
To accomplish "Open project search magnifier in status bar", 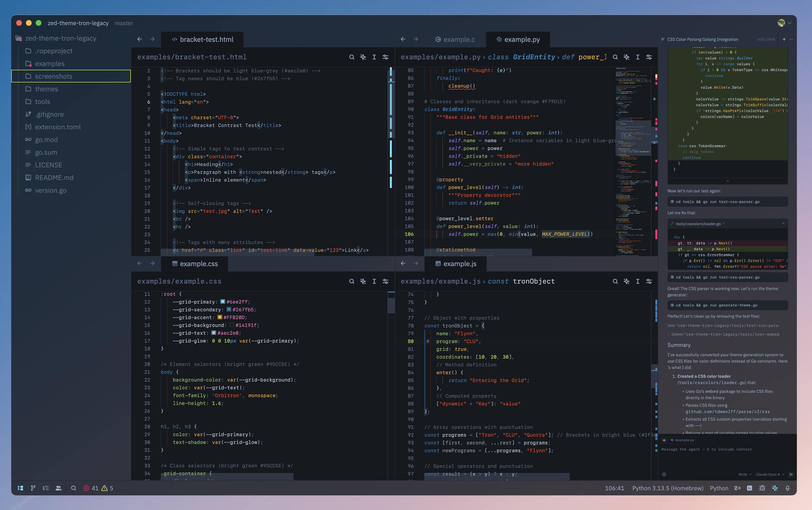I will tap(73, 488).
